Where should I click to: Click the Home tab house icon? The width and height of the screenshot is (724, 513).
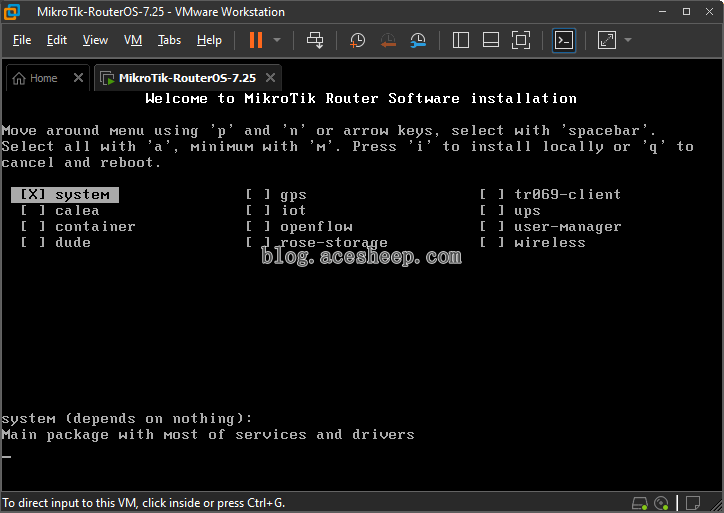[x=19, y=78]
